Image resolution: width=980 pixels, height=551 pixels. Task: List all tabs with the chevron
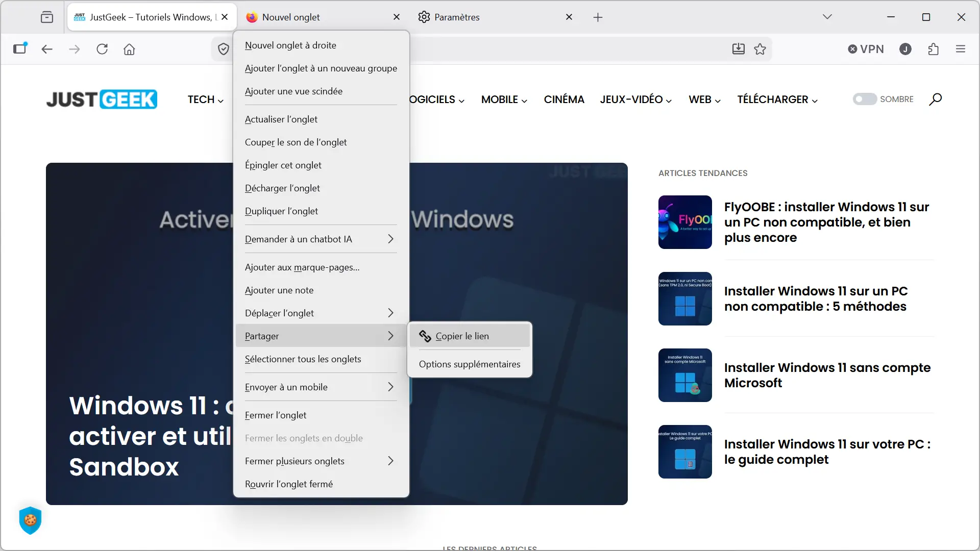(827, 17)
